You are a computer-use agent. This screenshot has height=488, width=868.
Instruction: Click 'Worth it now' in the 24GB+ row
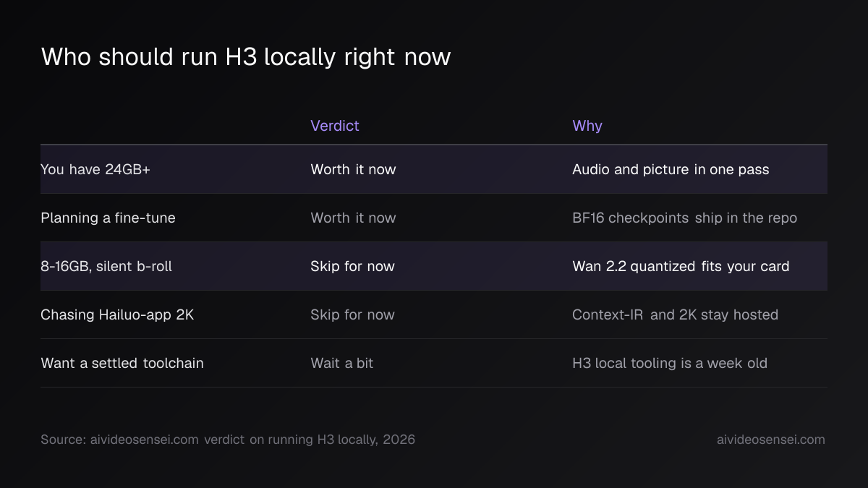click(x=353, y=169)
